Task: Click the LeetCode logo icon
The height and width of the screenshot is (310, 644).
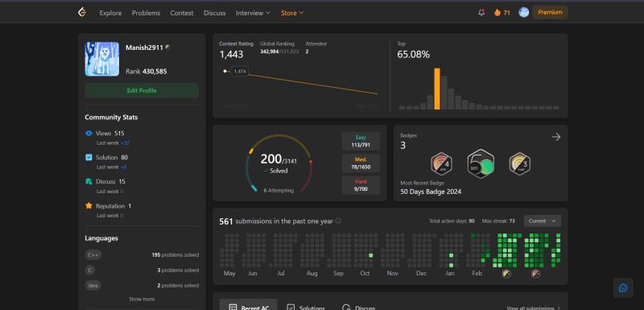Action: point(82,13)
